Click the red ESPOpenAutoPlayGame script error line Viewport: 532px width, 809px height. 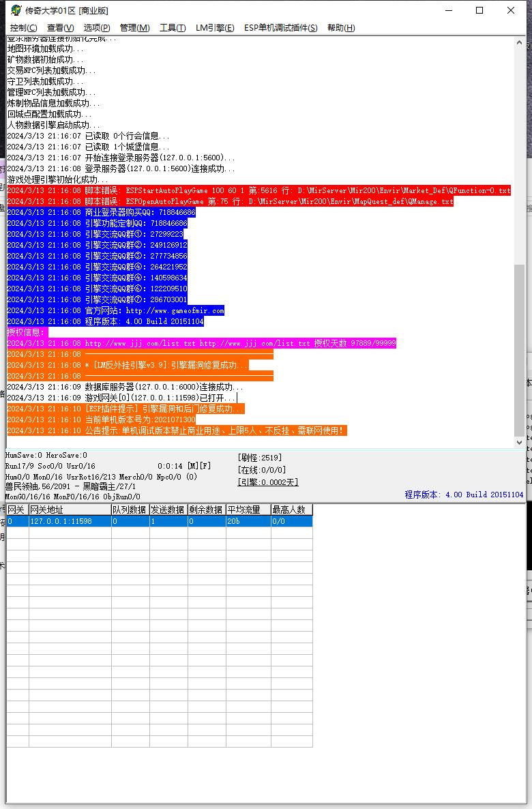tap(230, 201)
